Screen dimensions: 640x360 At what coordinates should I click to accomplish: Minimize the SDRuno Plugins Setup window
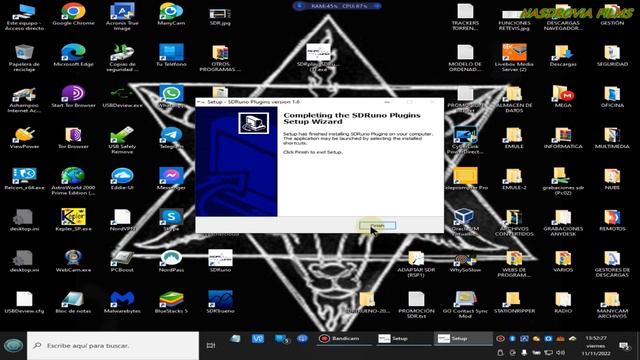coord(387,102)
